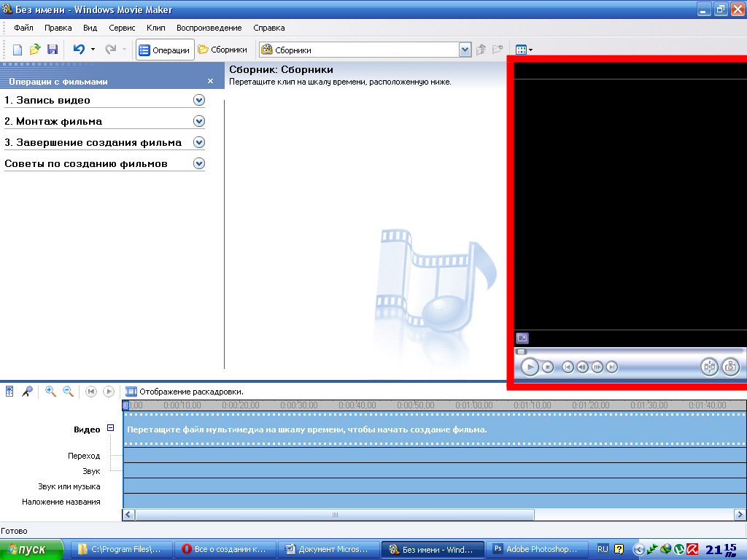Switch to Adobe Photoshop from the taskbar
The height and width of the screenshot is (560, 747).
536,550
